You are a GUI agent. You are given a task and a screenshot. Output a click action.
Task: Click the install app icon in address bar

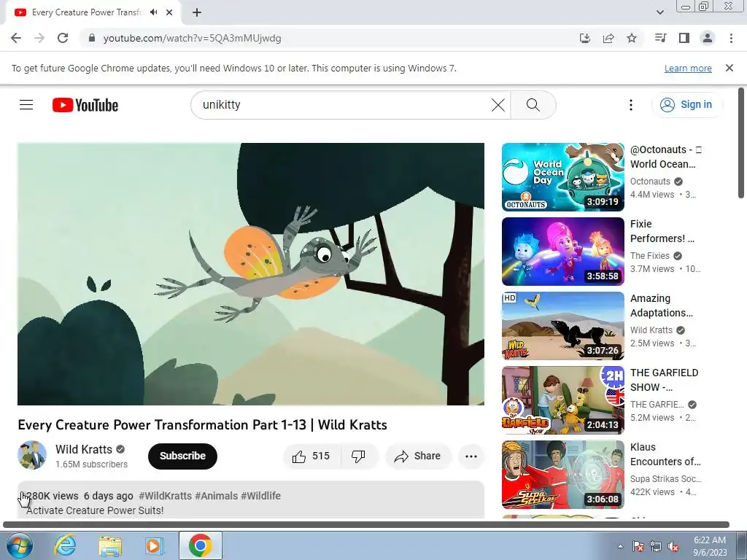(x=584, y=38)
